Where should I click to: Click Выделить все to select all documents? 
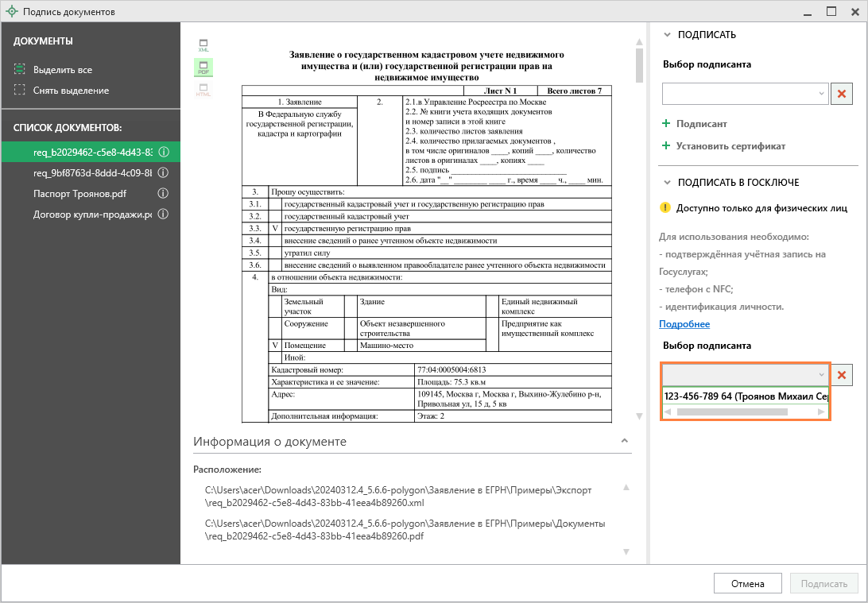click(x=62, y=70)
